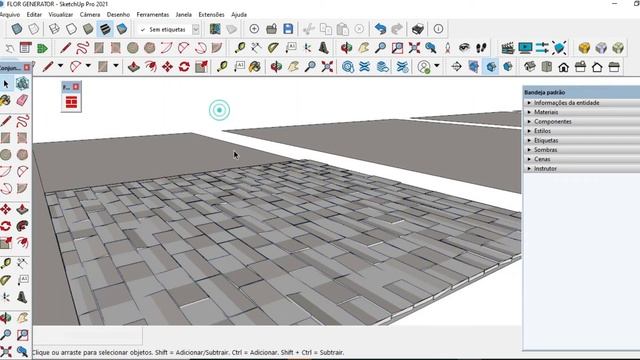The image size is (640, 360).
Task: Click the clapperboard animation icon
Action: 508,48
